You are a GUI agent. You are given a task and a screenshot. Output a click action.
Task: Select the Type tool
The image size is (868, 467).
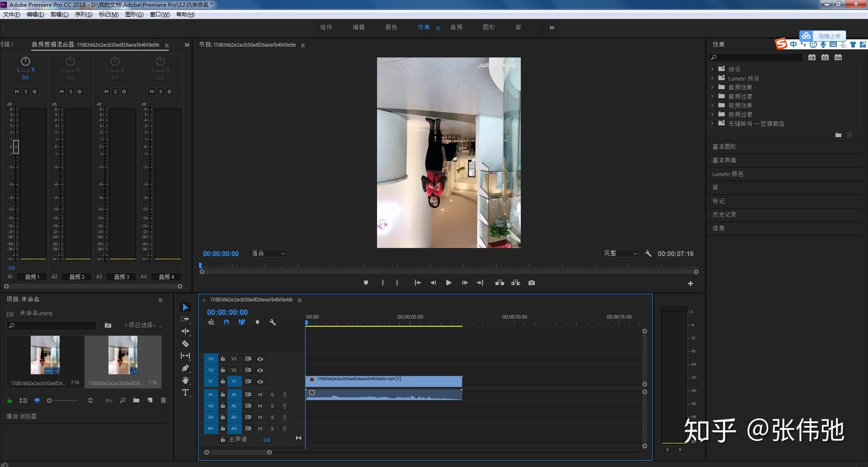point(185,392)
